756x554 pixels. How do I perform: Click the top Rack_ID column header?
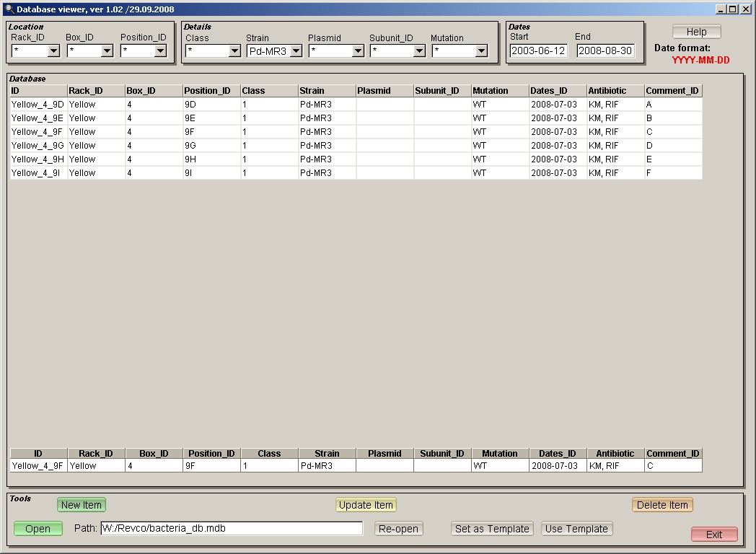(x=97, y=91)
